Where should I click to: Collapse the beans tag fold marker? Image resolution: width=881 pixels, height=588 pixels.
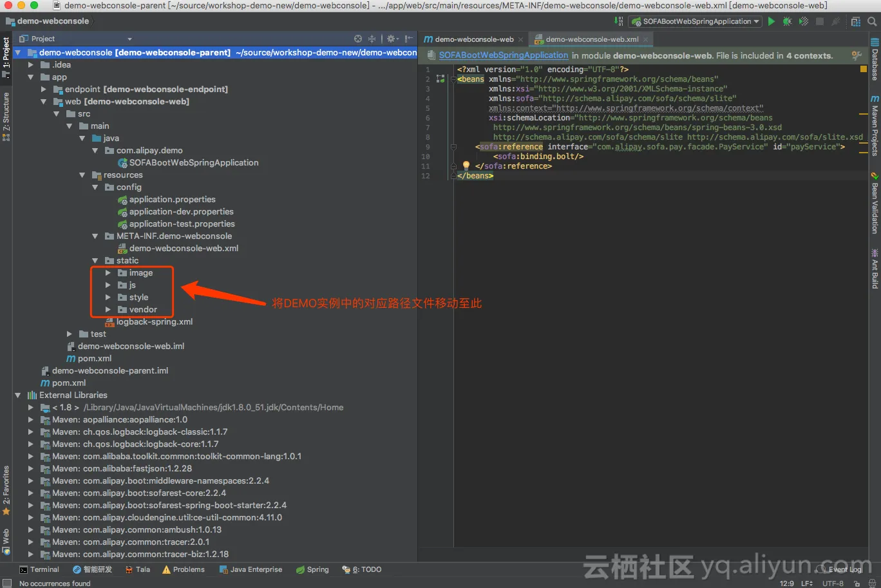click(453, 79)
